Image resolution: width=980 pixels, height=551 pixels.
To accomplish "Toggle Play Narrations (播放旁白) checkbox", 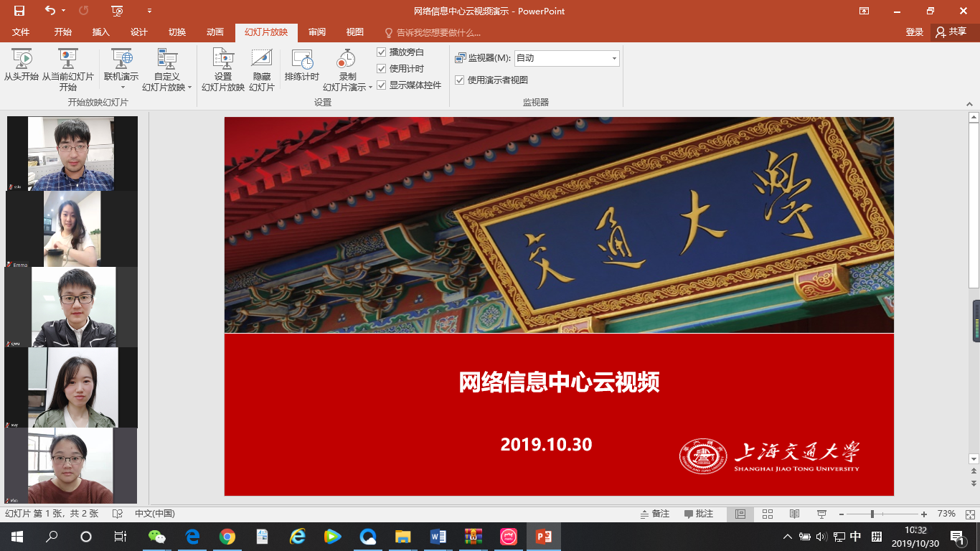I will pos(382,52).
